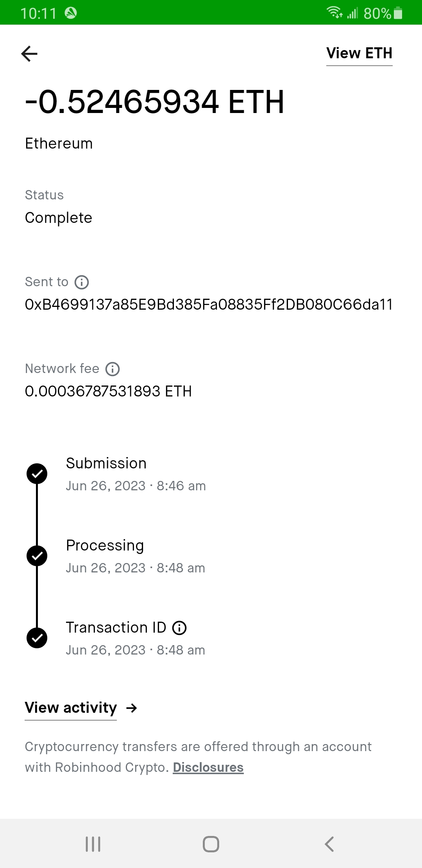
Task: Tap the arrow beside View activity
Action: click(x=132, y=708)
